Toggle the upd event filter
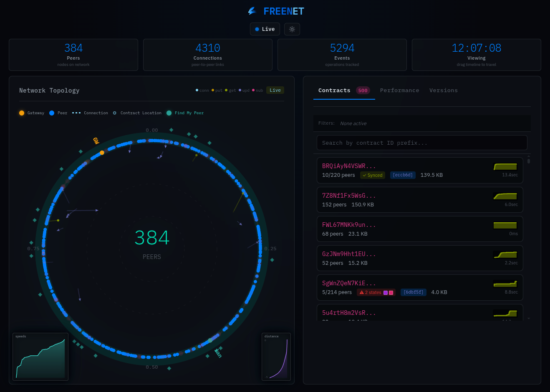The image size is (550, 392). tap(244, 90)
